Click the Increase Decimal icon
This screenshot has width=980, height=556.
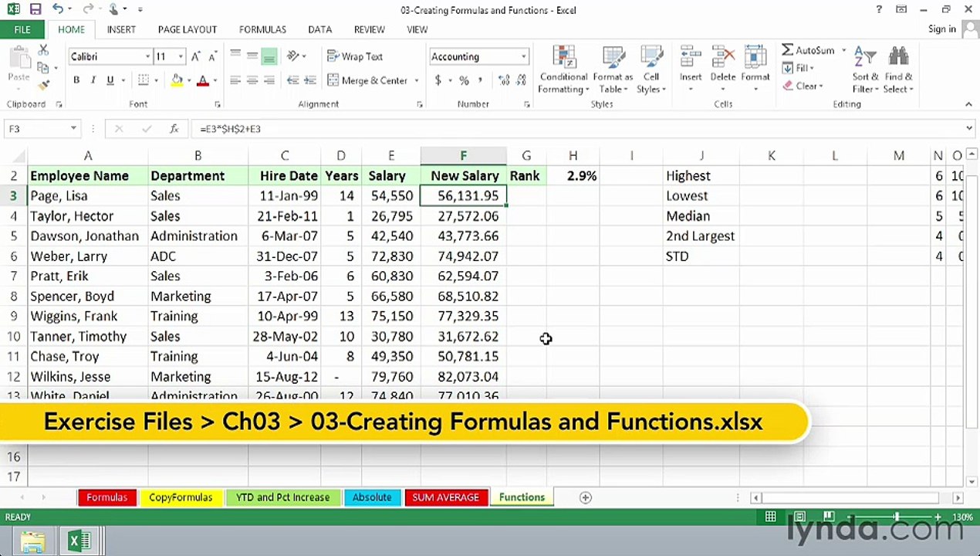(x=505, y=80)
